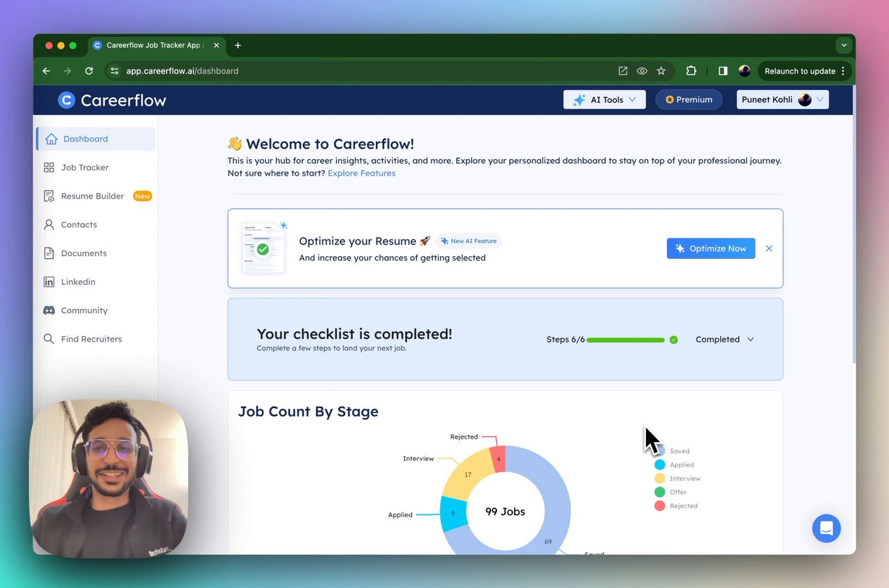Click the Chrome profile avatar
Screen dimensions: 889x588
coord(745,71)
